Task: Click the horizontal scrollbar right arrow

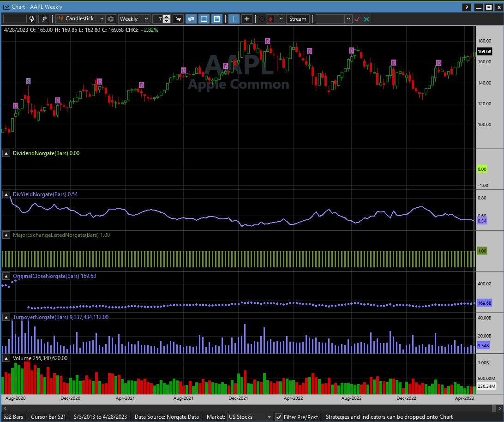Action: click(499, 408)
